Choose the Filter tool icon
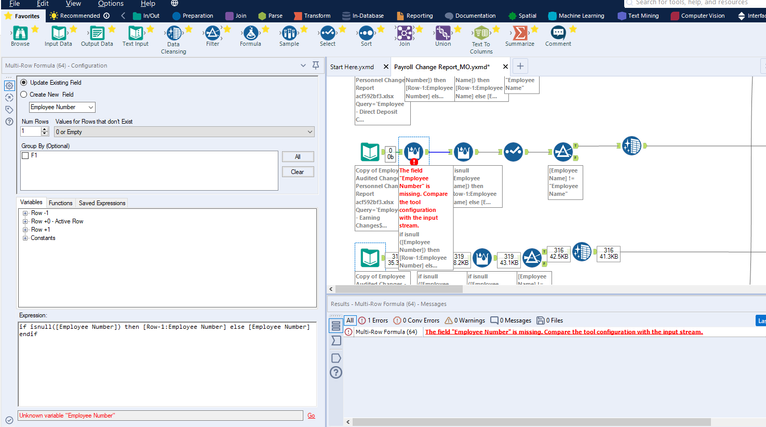The width and height of the screenshot is (766, 427). pos(212,33)
